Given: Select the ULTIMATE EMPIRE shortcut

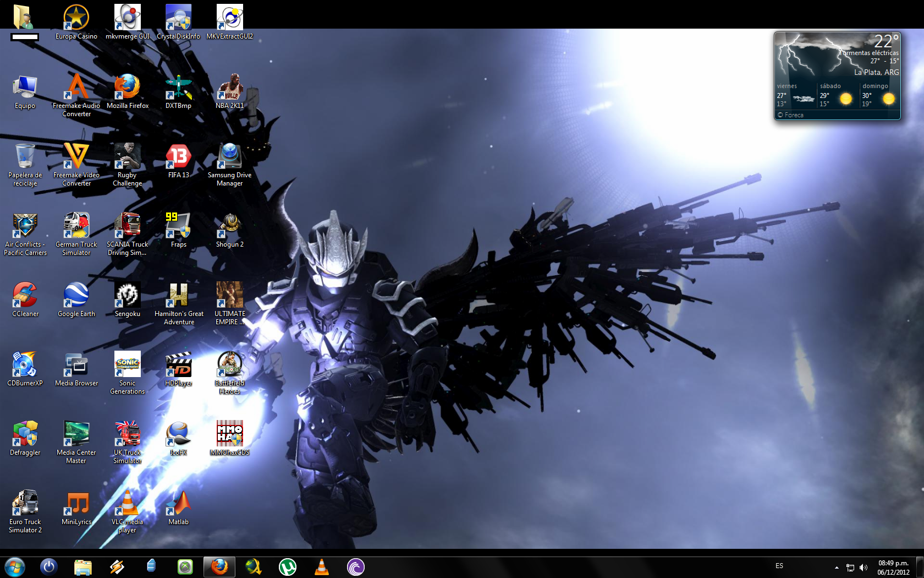Looking at the screenshot, I should pyautogui.click(x=230, y=303).
